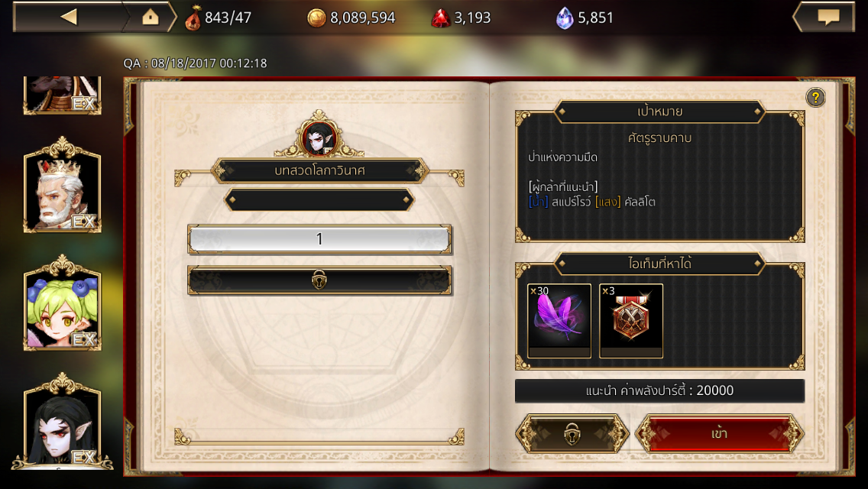Click the locked button beside เข้า
868x489 pixels.
click(x=572, y=434)
